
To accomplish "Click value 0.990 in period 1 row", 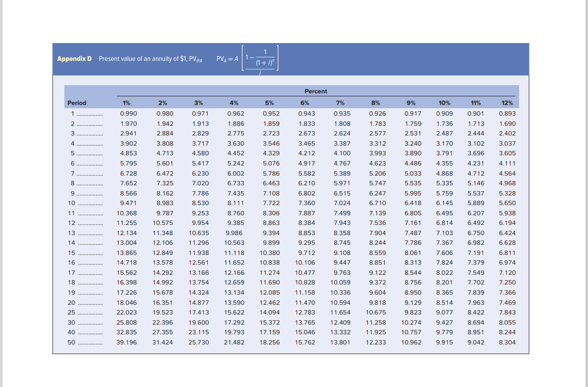I will [x=128, y=114].
